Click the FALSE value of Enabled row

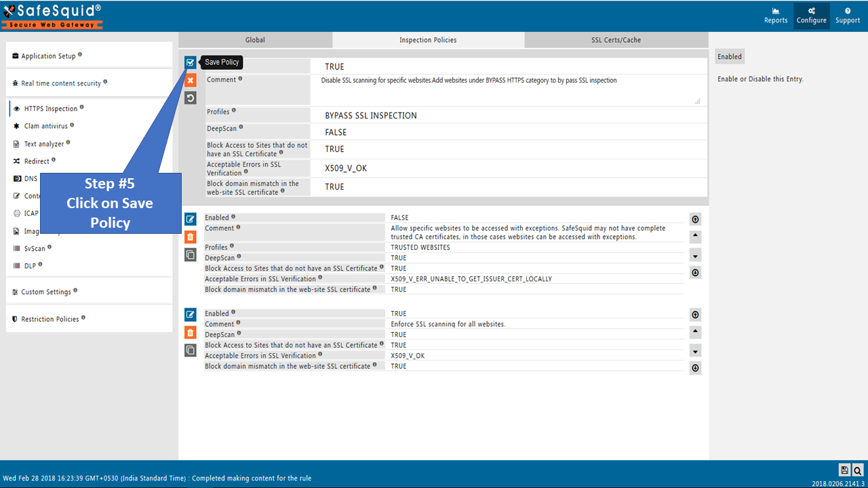coord(400,218)
